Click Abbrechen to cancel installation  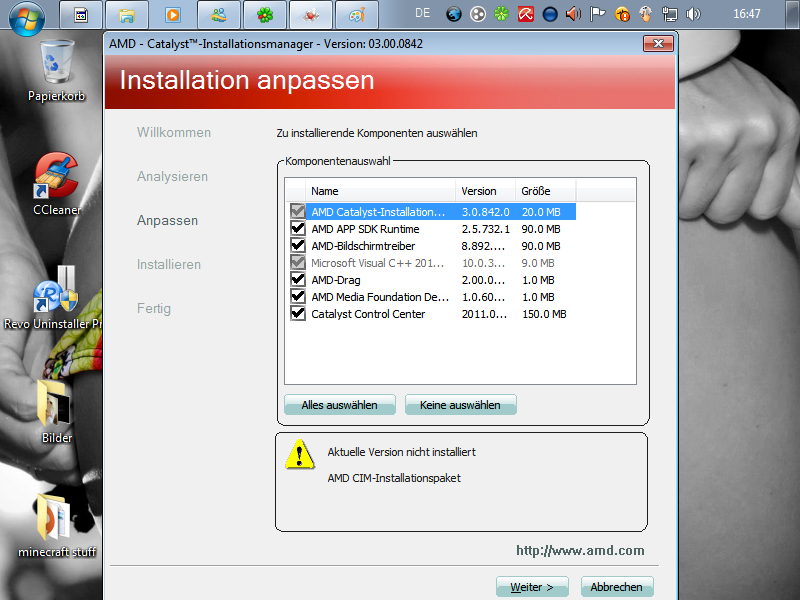pyautogui.click(x=617, y=587)
